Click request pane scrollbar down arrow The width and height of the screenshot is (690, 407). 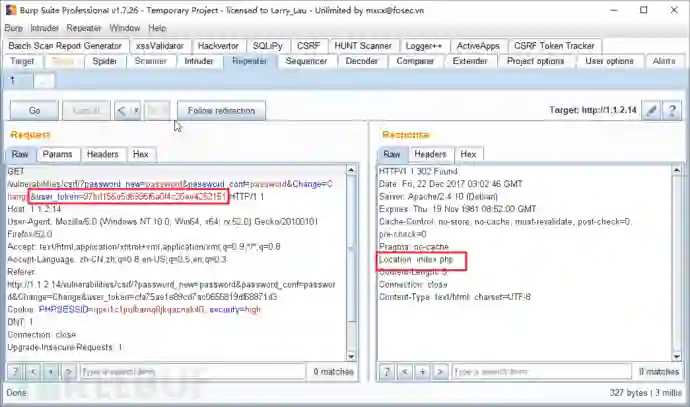click(351, 356)
